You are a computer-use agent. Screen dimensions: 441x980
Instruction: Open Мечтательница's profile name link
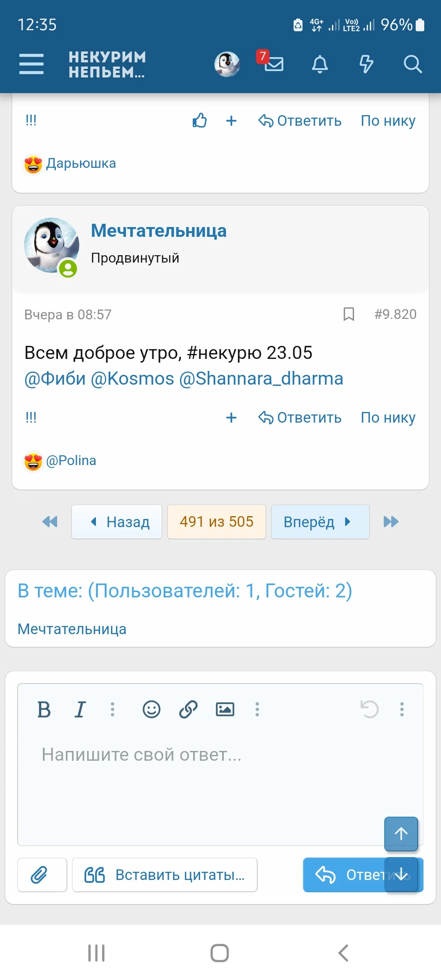(158, 231)
